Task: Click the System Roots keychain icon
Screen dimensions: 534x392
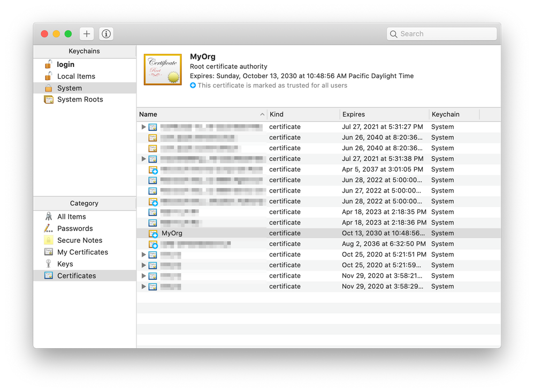Action: point(48,99)
